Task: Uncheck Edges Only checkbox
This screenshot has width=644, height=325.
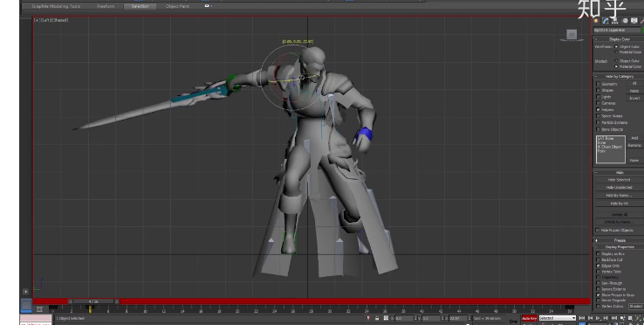Action: click(598, 266)
